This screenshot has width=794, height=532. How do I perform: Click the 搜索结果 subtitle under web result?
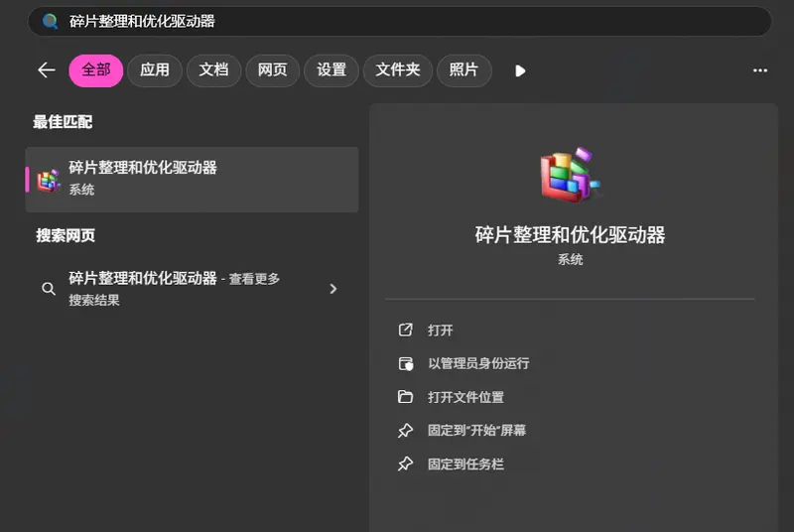point(94,300)
